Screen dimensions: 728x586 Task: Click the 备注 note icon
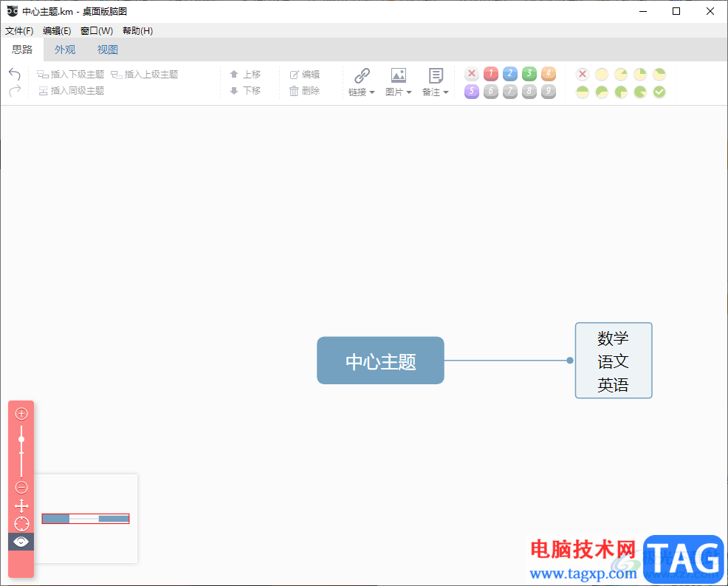[436, 75]
